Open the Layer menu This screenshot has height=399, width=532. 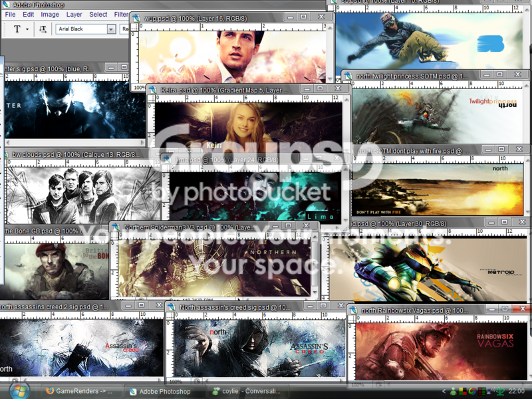pyautogui.click(x=74, y=14)
